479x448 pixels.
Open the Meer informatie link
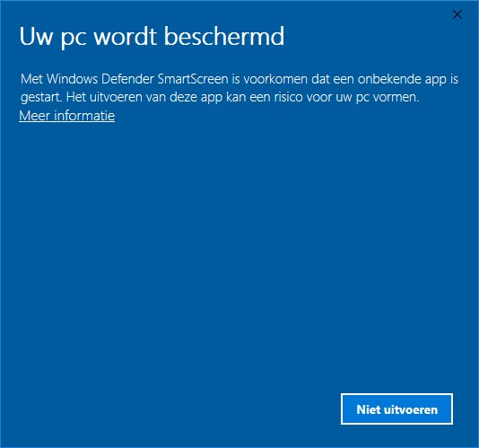pos(67,116)
